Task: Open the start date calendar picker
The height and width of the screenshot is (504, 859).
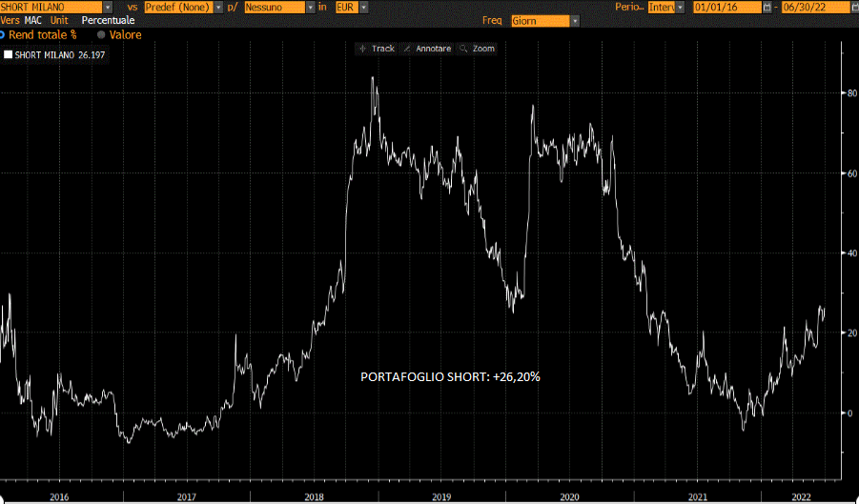Action: coord(768,7)
